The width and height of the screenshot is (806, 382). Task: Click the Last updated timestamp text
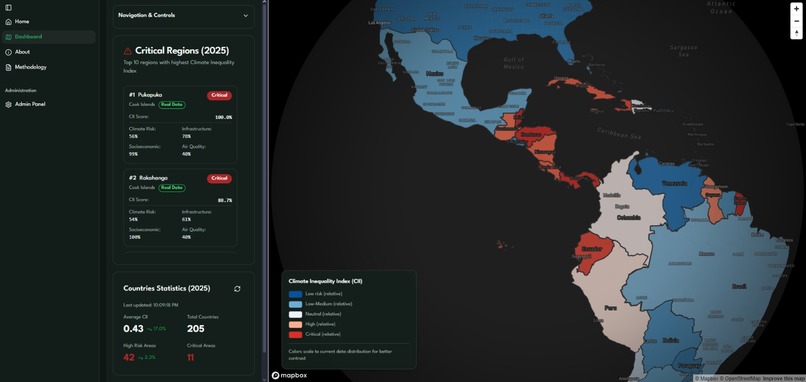(x=151, y=305)
